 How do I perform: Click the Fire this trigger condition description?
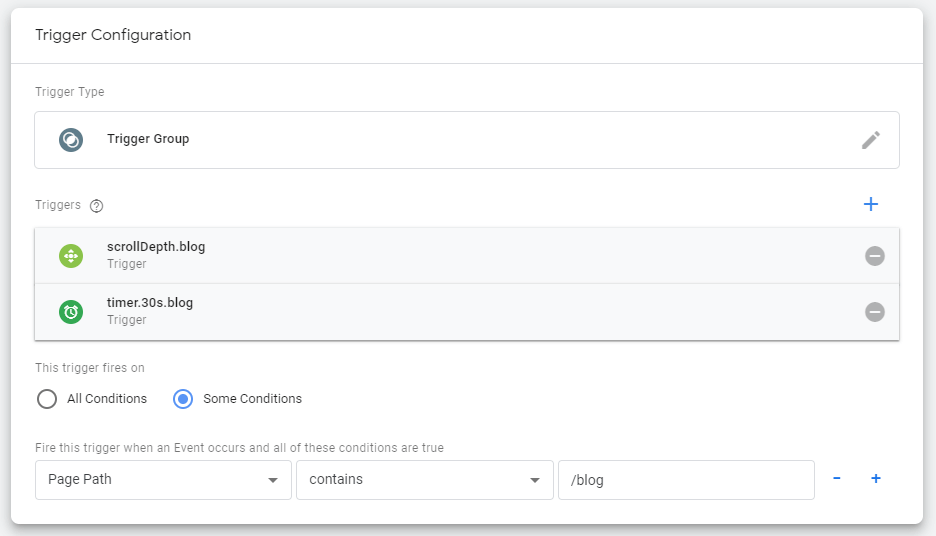click(239, 448)
